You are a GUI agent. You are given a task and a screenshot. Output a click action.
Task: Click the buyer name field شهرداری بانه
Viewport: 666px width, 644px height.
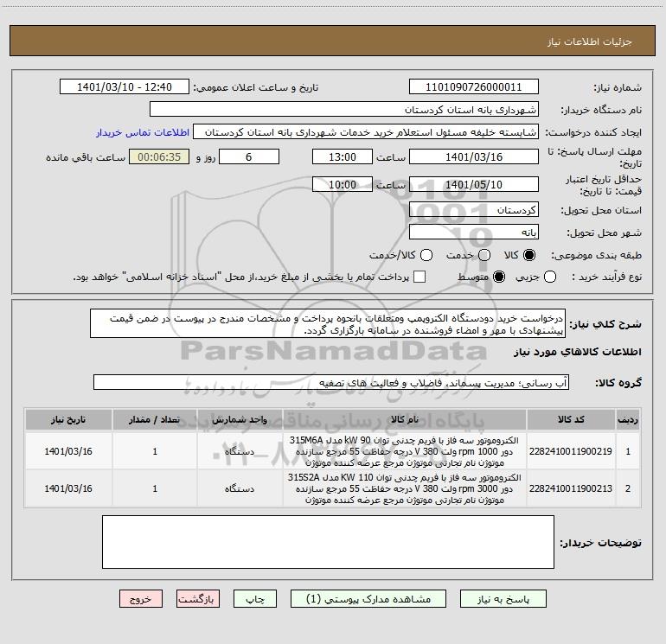coord(344,110)
